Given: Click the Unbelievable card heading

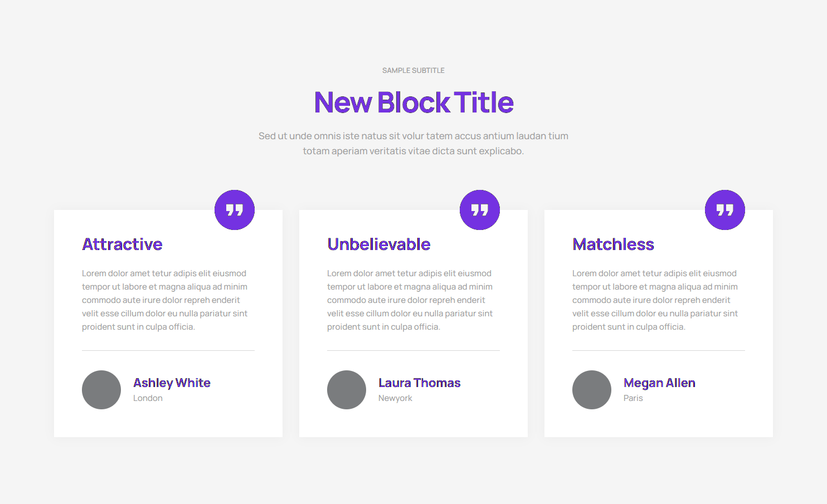Looking at the screenshot, I should 379,244.
